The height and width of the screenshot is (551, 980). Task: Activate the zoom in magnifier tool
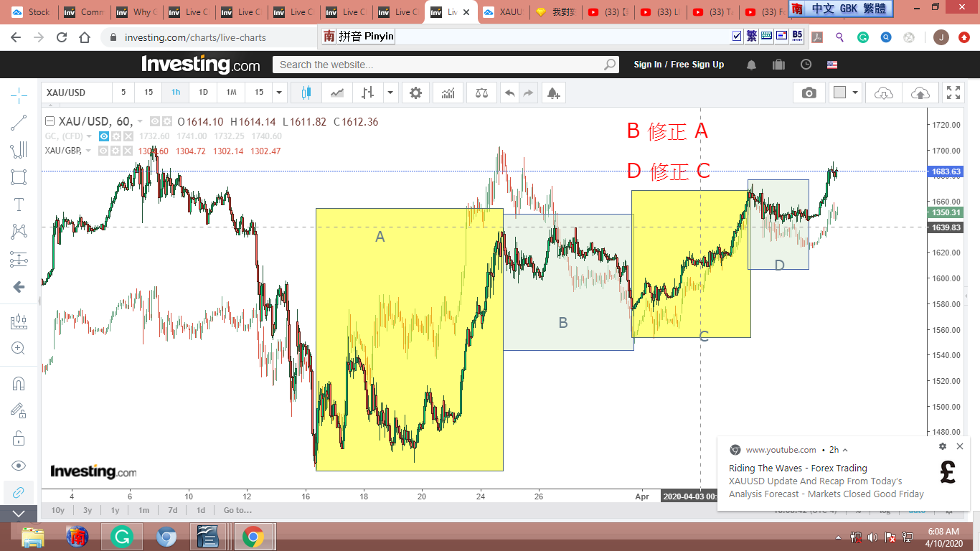tap(19, 349)
